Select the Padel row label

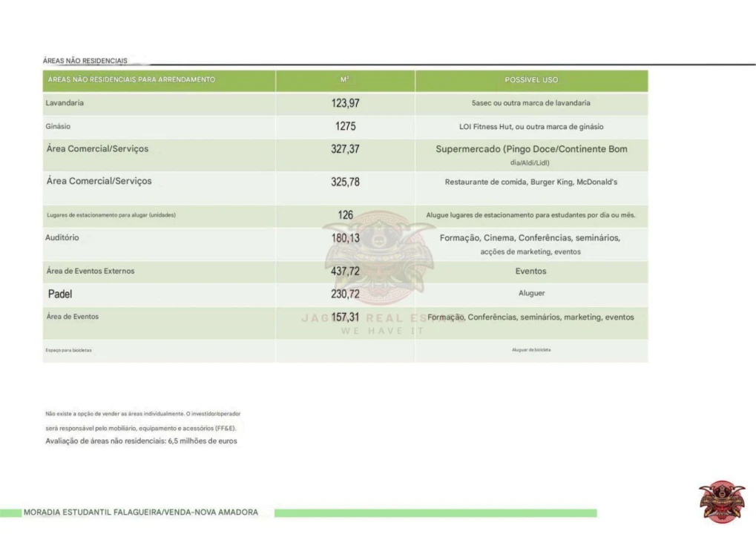point(60,294)
